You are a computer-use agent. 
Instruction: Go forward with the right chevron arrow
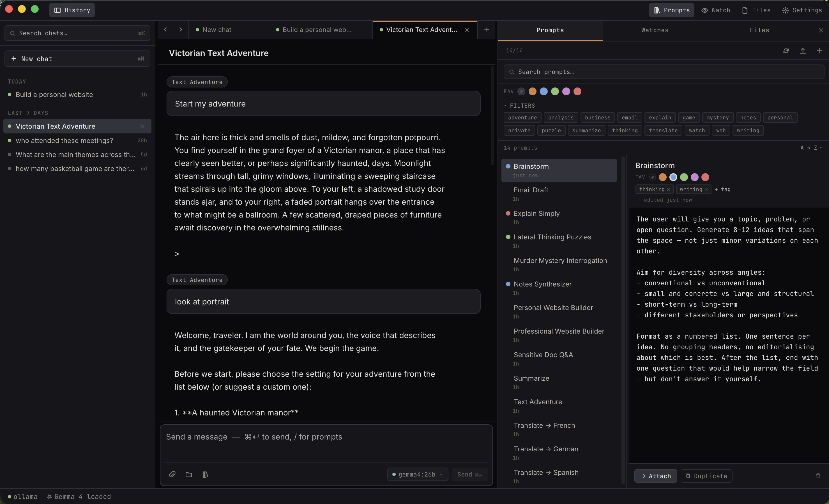181,30
